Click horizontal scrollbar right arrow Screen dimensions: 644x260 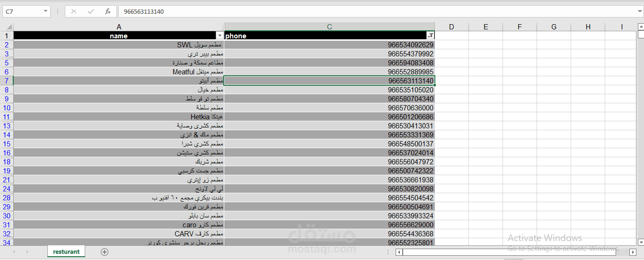click(x=632, y=252)
